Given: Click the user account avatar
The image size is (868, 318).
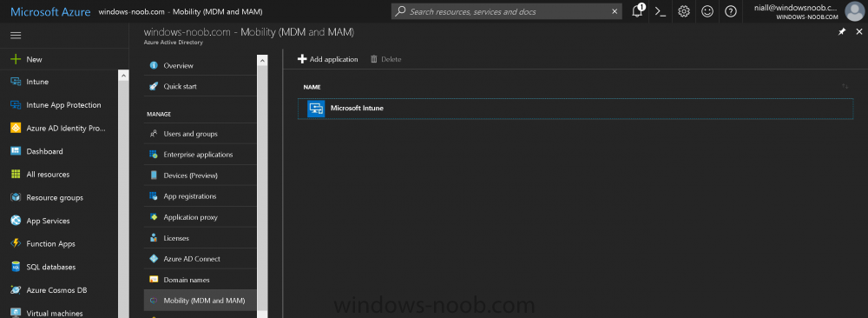Looking at the screenshot, I should (x=855, y=11).
